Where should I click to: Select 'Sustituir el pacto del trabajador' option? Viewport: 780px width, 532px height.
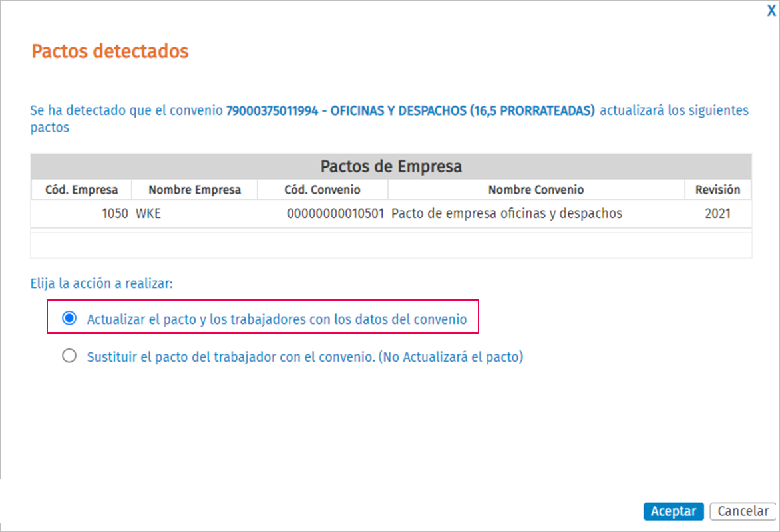pos(69,356)
